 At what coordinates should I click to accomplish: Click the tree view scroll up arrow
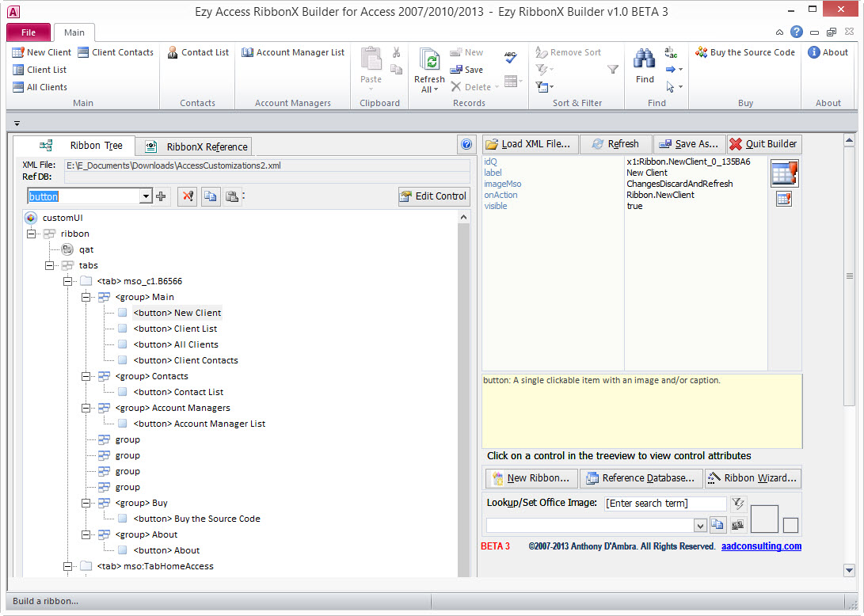pyautogui.click(x=463, y=218)
